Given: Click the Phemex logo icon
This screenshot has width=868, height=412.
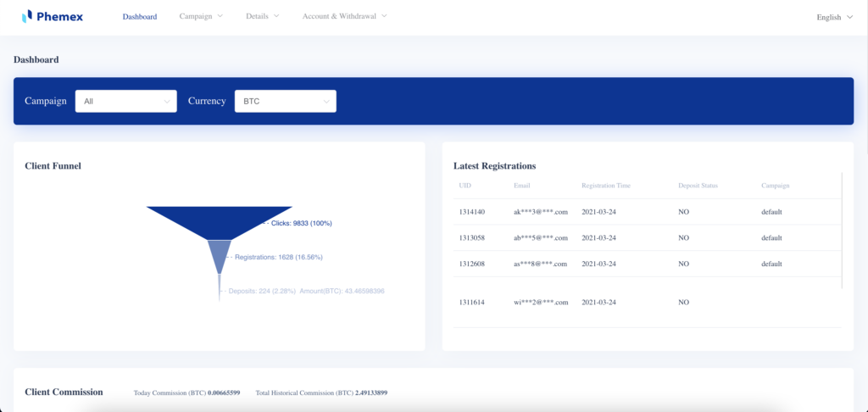Looking at the screenshot, I should [x=27, y=16].
